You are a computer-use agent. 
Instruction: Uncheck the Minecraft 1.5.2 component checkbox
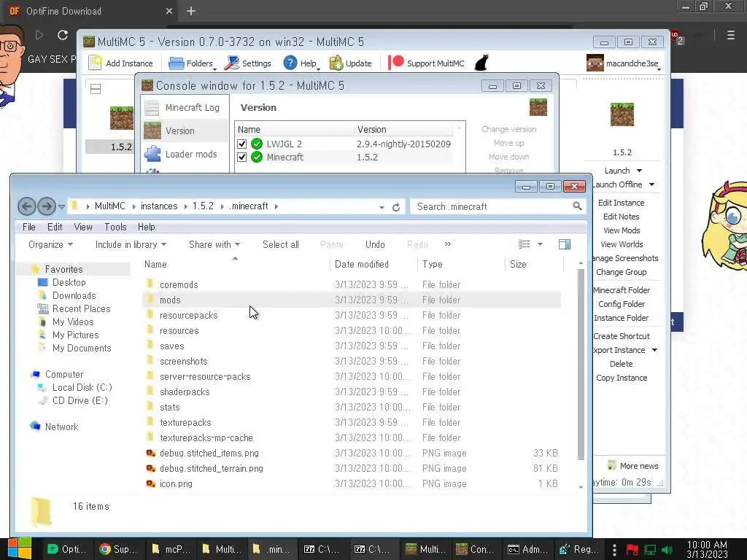coord(242,157)
